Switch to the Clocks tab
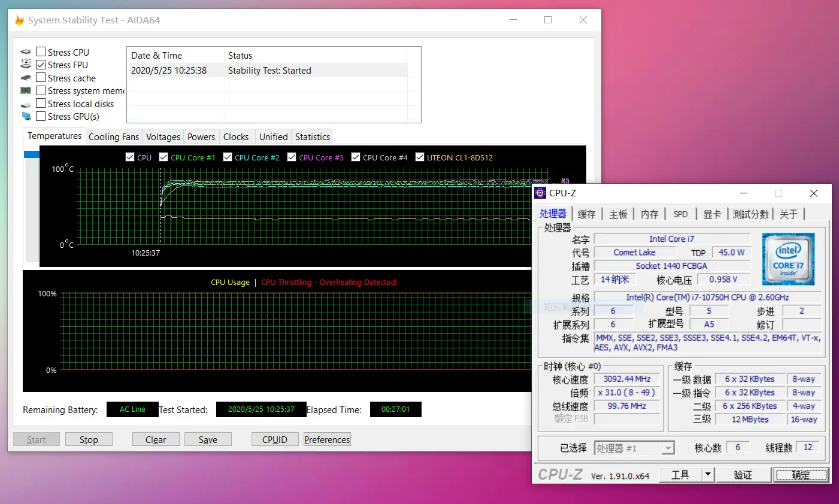This screenshot has width=839, height=504. point(236,137)
